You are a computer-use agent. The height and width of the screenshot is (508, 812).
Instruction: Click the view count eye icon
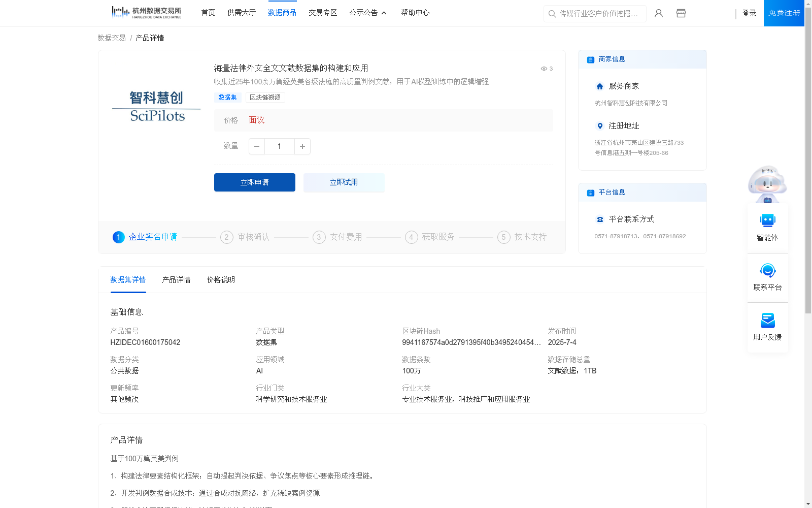(544, 69)
